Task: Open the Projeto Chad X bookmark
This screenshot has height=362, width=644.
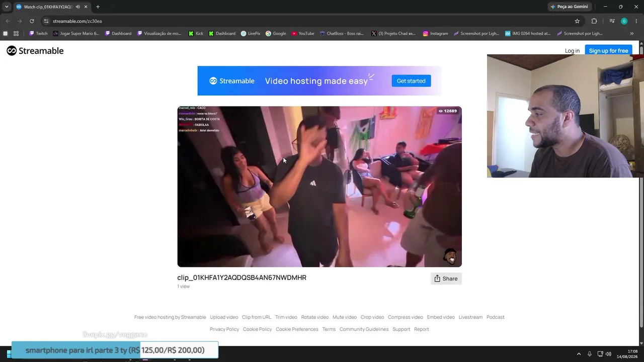Action: point(392,34)
